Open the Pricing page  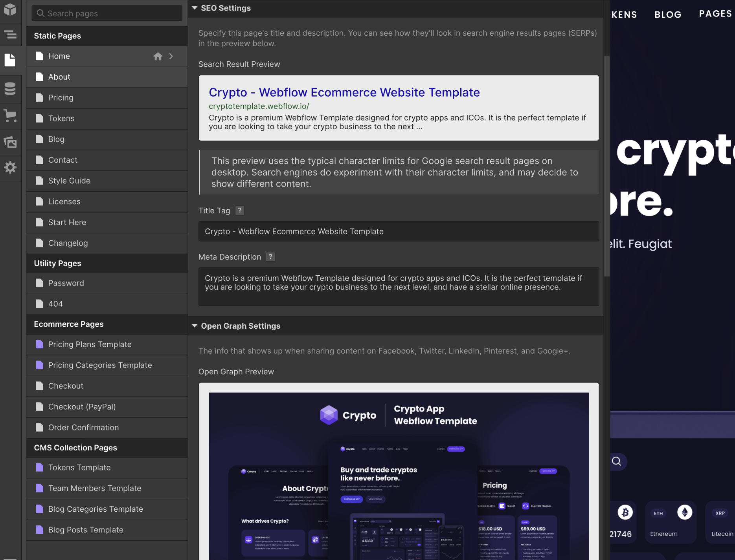(107, 98)
